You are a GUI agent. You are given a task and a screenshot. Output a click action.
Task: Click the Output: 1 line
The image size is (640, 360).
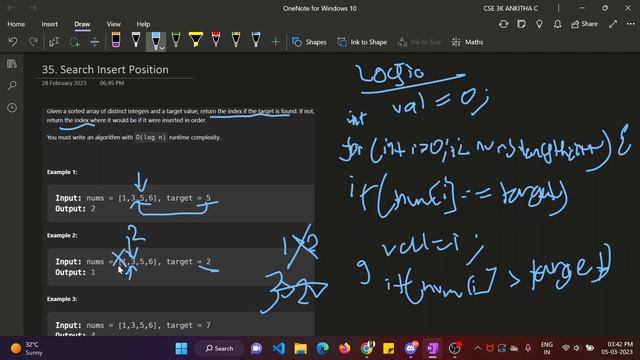point(75,272)
